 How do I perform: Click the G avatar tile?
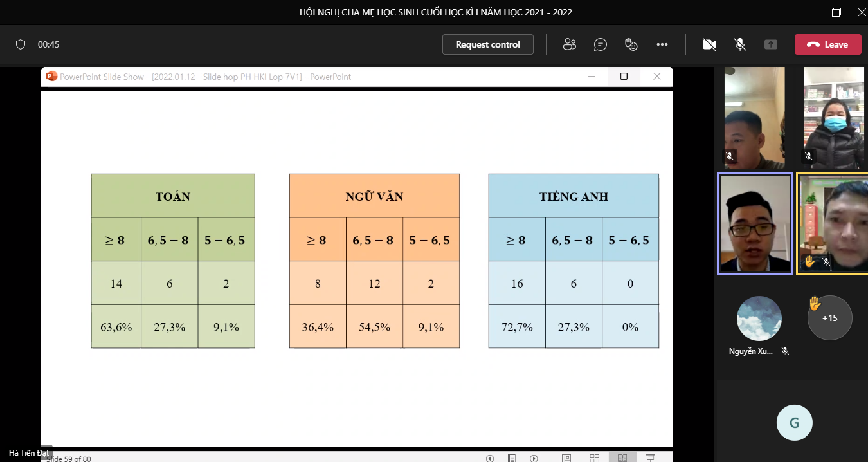tap(794, 423)
